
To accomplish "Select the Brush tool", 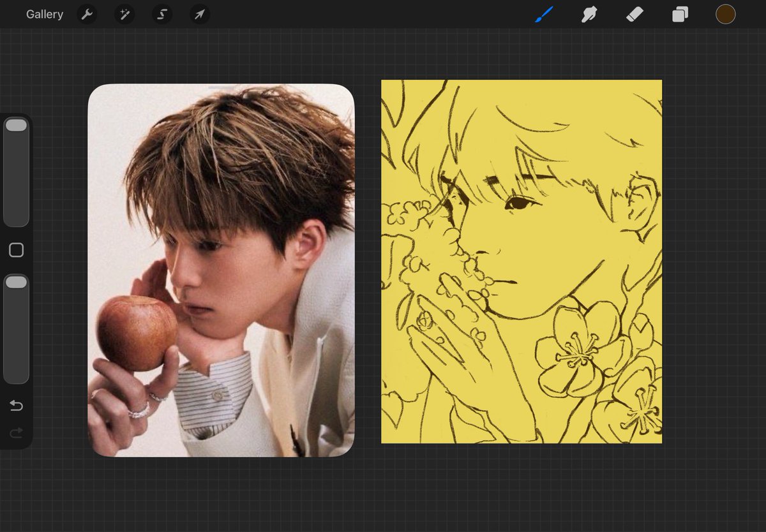I will (544, 14).
